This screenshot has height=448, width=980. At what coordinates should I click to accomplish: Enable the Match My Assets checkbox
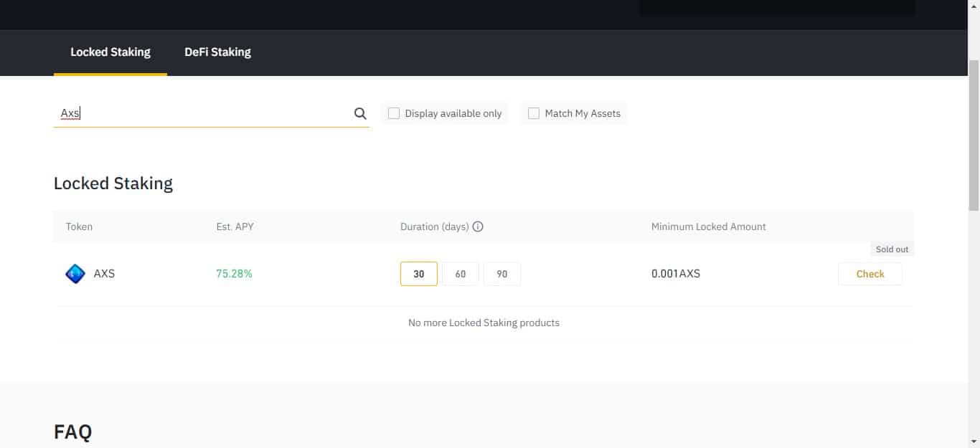pyautogui.click(x=533, y=113)
